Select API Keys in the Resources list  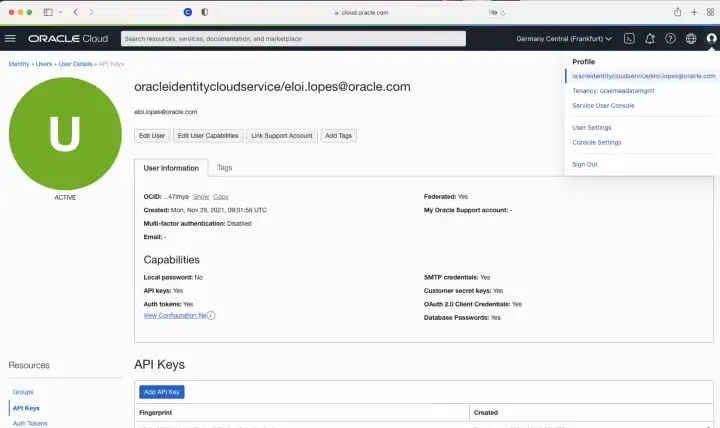26,408
